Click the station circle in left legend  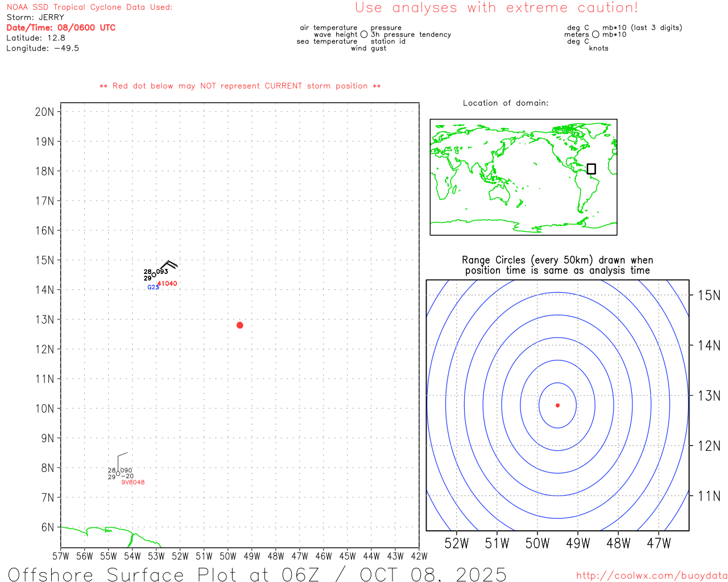tap(364, 34)
